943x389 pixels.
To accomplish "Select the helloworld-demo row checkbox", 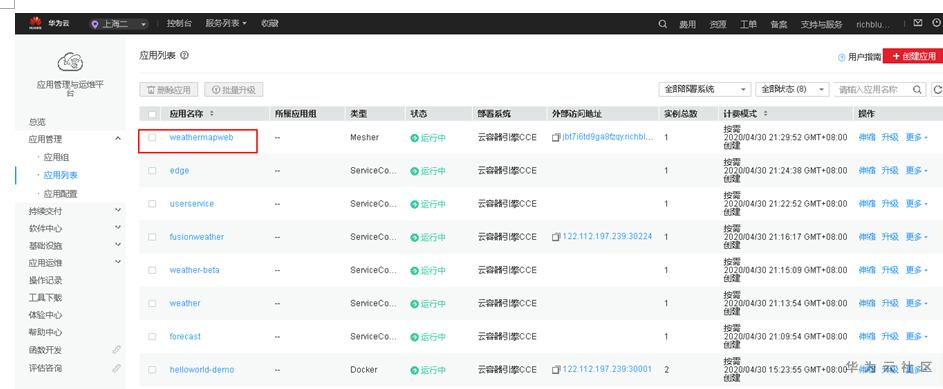I will tap(152, 370).
